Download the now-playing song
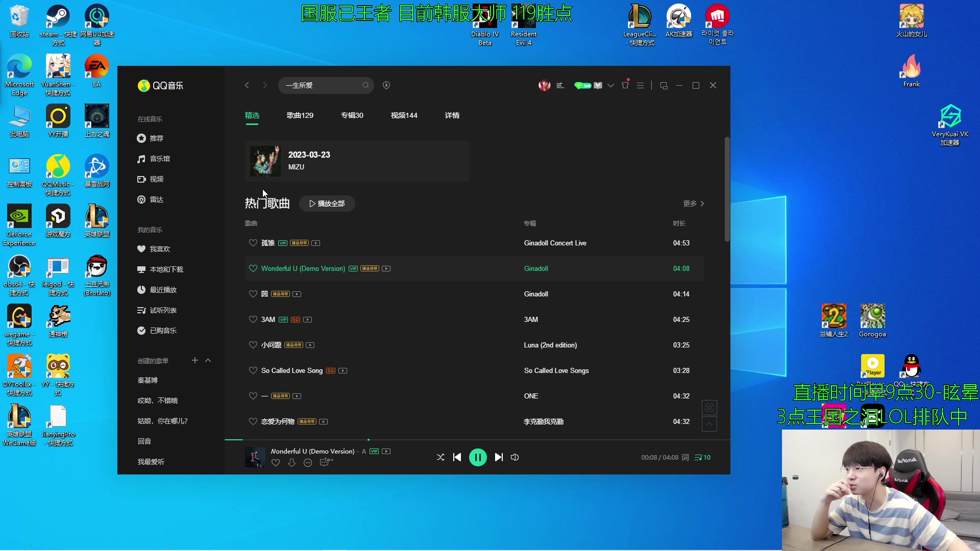The height and width of the screenshot is (551, 980). tap(291, 463)
